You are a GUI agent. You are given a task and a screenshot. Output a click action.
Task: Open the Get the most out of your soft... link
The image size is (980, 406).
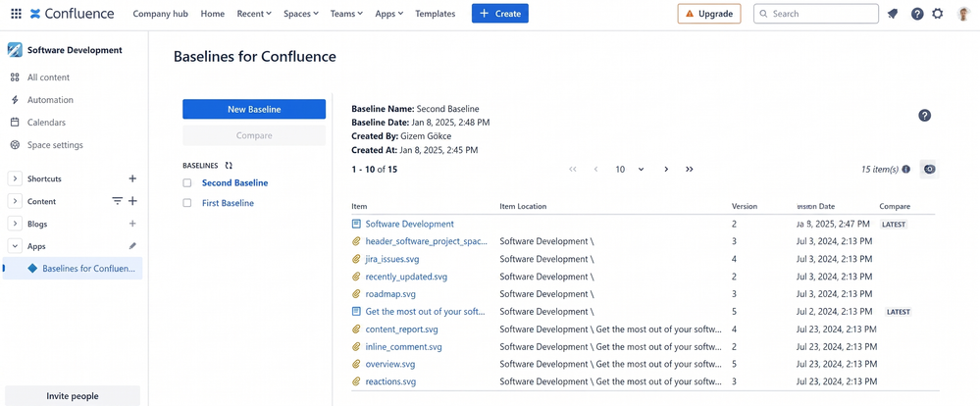427,311
